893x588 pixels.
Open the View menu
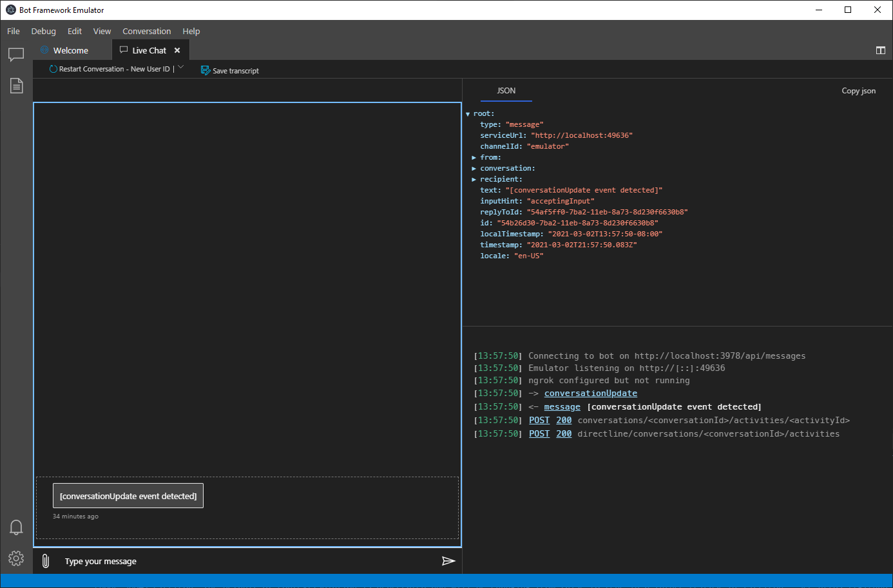point(102,31)
